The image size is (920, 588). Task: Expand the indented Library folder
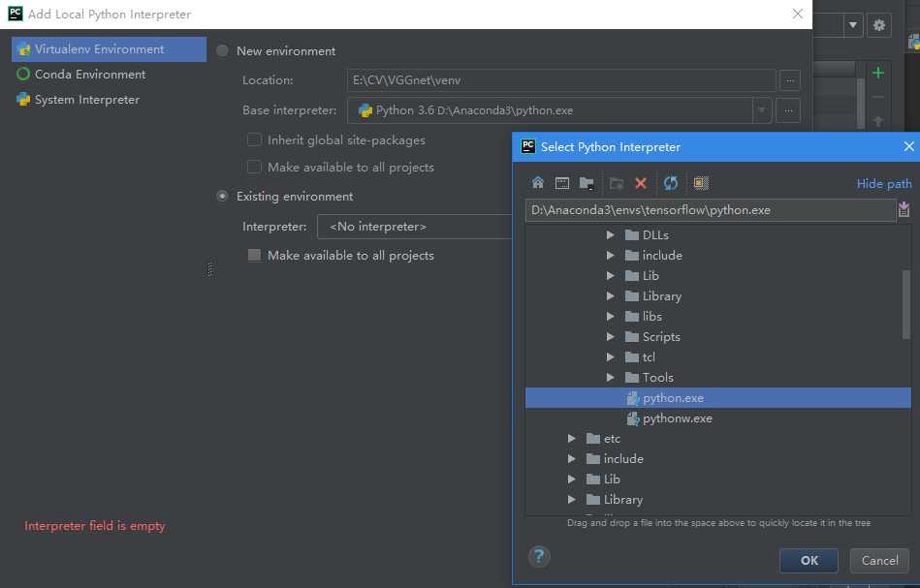click(x=610, y=296)
